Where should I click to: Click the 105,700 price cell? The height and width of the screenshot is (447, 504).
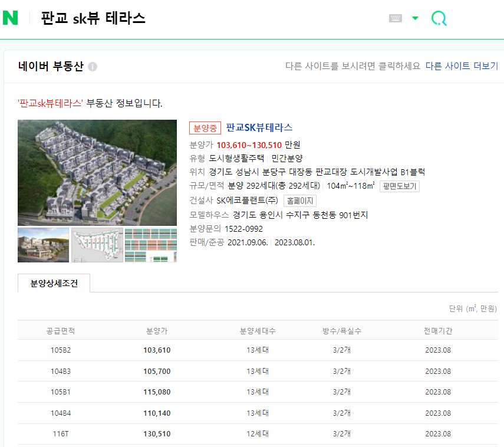tap(157, 371)
